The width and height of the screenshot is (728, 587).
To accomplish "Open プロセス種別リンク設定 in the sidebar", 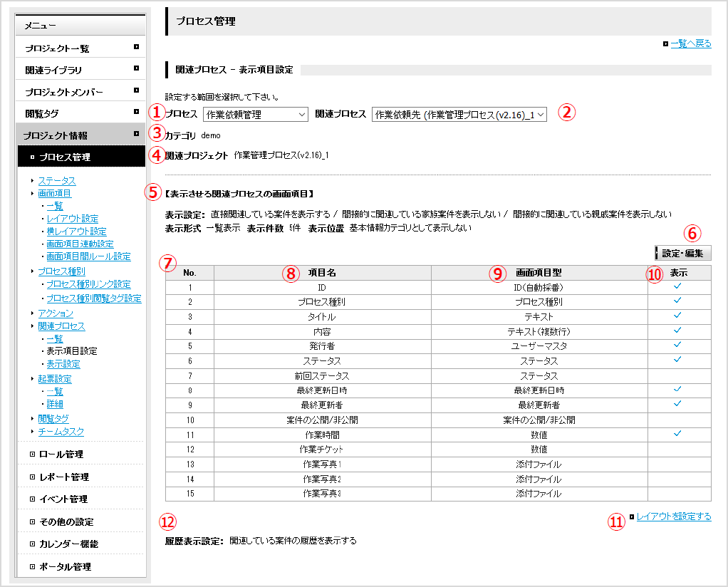I will click(x=88, y=284).
